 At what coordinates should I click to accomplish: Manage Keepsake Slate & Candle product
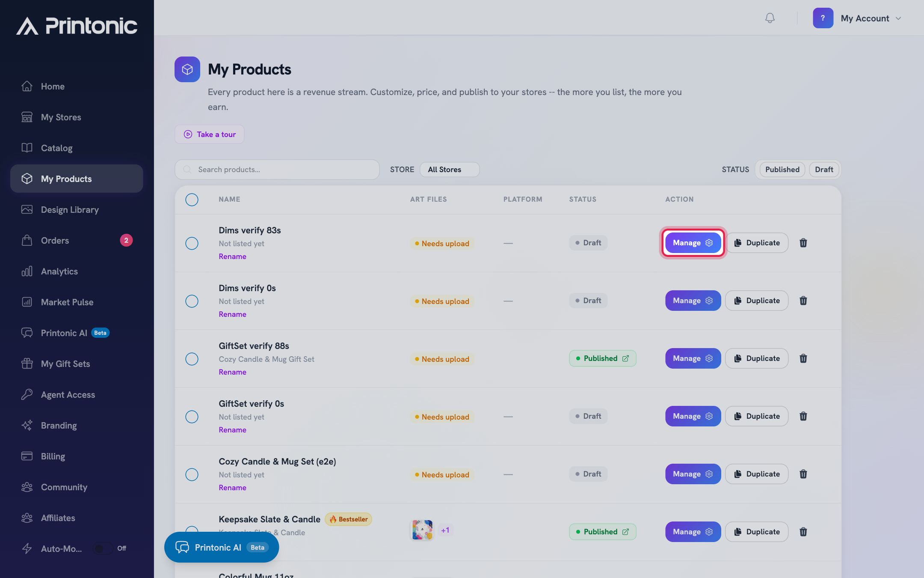[x=693, y=532]
